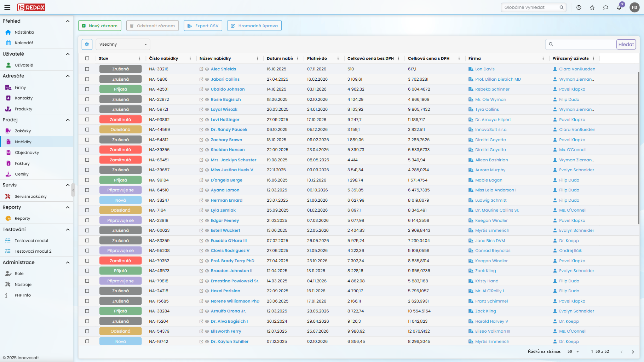
Task: Open Alec Shields record in new window icon
Action: pos(201,69)
